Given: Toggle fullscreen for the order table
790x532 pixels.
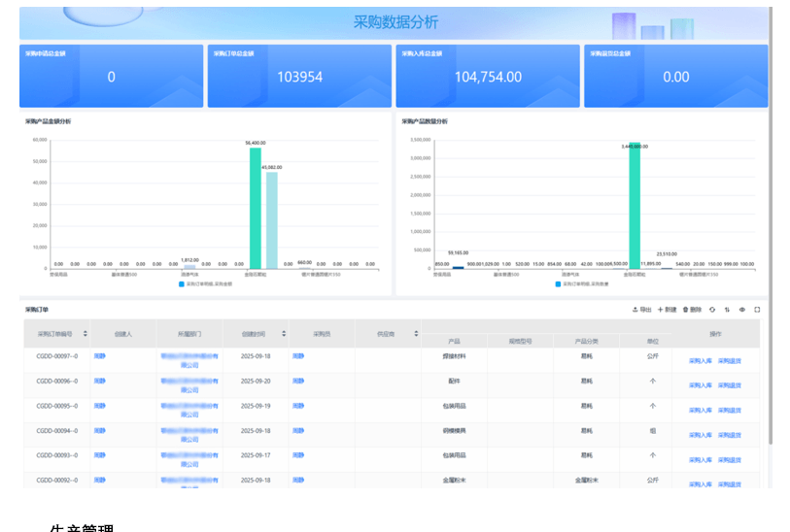Looking at the screenshot, I should (x=757, y=310).
